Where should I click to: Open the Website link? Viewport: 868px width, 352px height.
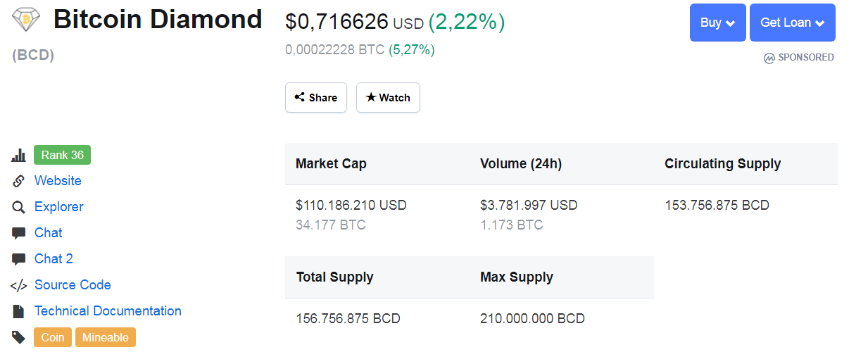pyautogui.click(x=58, y=181)
